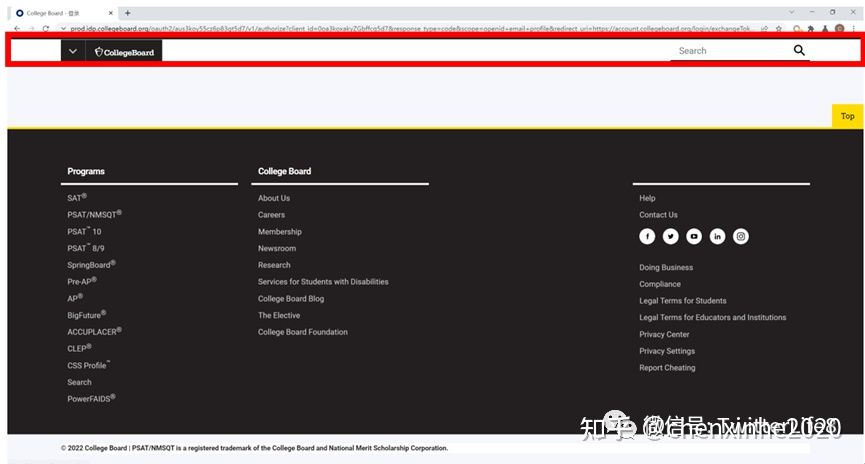The height and width of the screenshot is (464, 865).
Task: Open the College Board Instagram icon
Action: 741,236
